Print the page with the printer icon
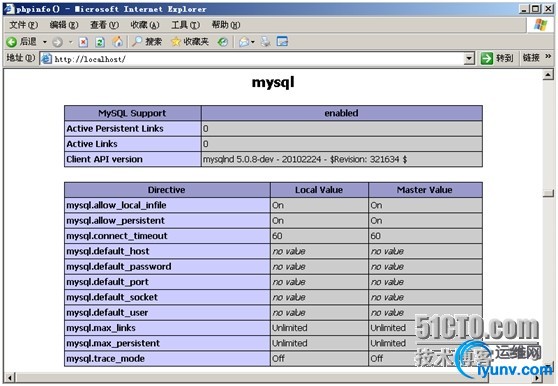 click(265, 42)
